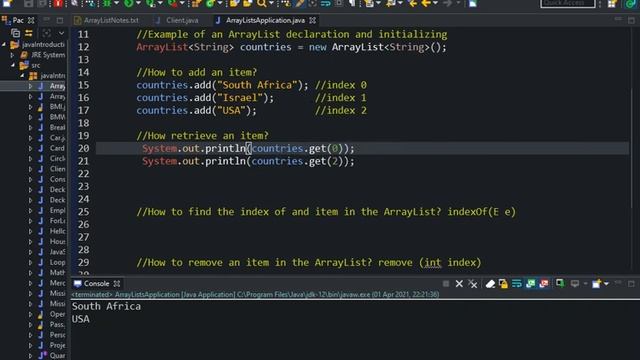Click Remove Launch X icon in Console
The image size is (640, 360).
coord(459,283)
